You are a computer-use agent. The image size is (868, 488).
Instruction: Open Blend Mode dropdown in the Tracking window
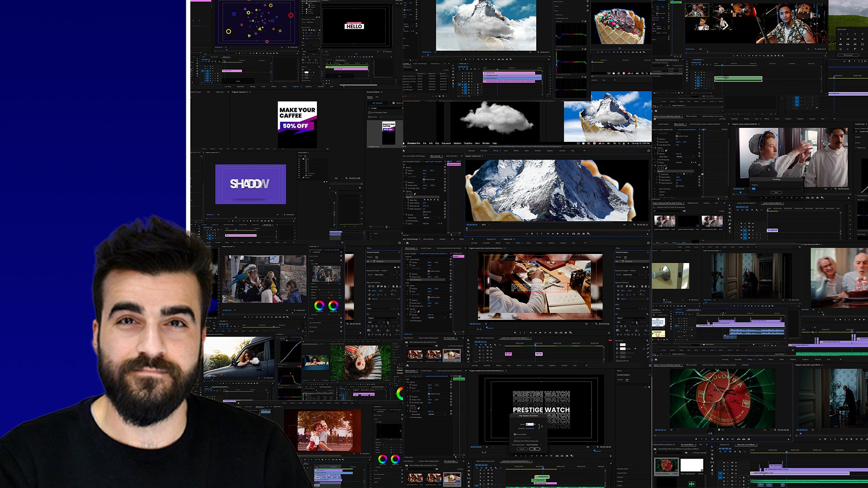click(x=685, y=156)
